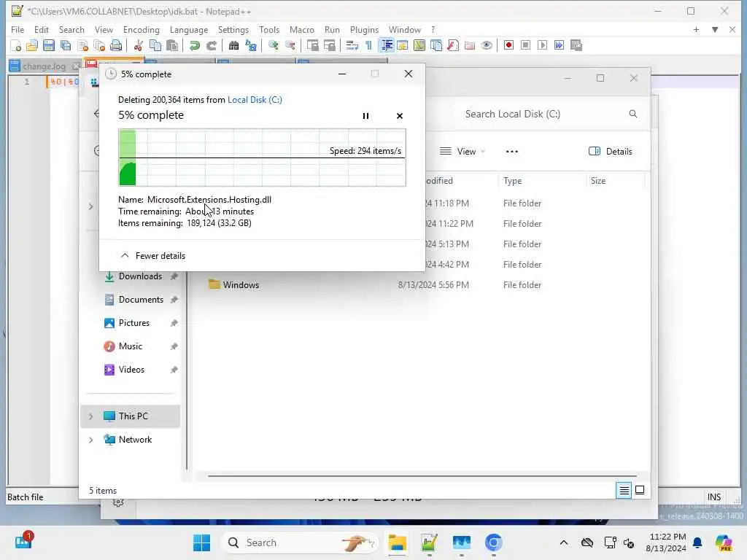The image size is (747, 560).
Task: Open Find with the binoculars icon
Action: (233, 45)
